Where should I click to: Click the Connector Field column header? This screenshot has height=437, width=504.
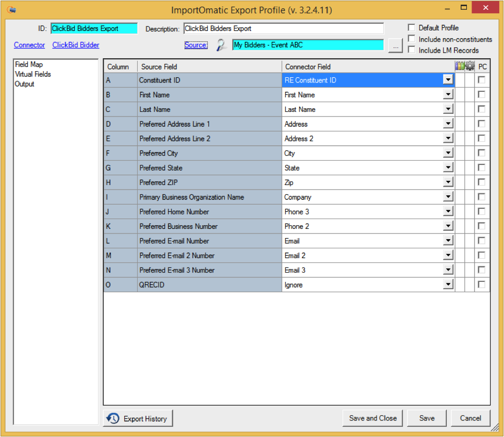click(x=368, y=67)
